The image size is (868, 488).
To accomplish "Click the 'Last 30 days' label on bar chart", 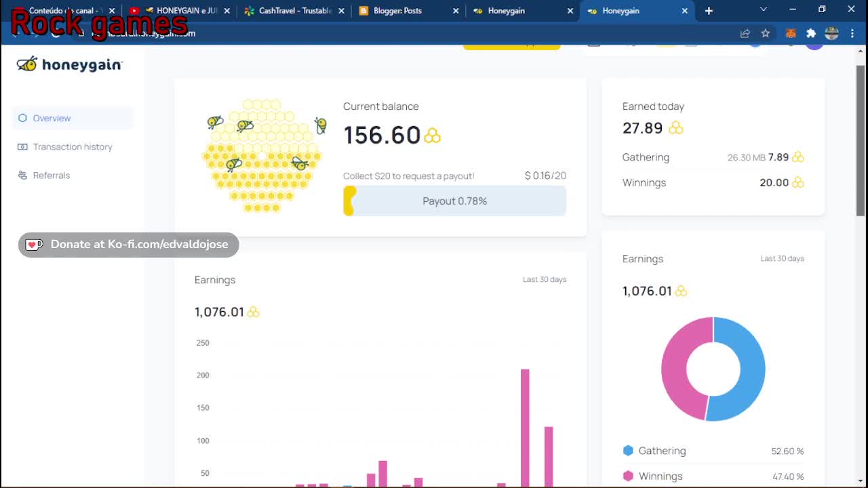I will (545, 279).
